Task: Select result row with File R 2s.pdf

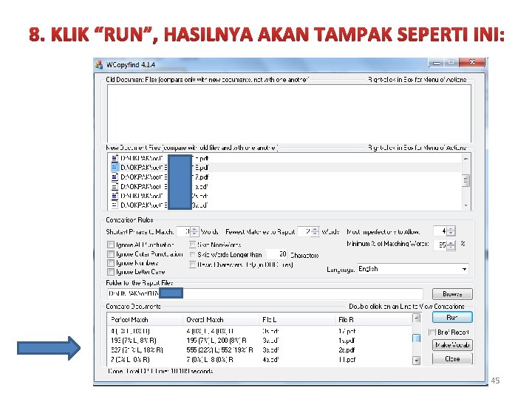Action: 259,349
